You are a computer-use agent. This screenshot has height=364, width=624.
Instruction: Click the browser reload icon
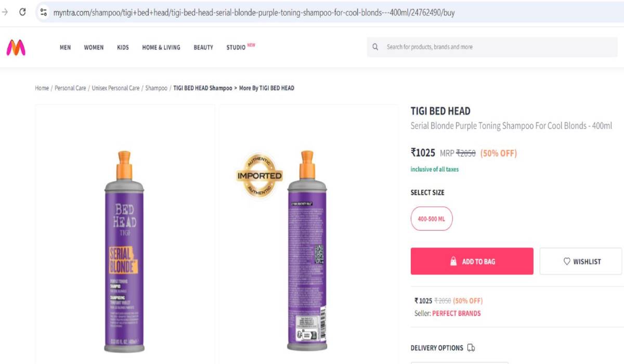point(22,12)
